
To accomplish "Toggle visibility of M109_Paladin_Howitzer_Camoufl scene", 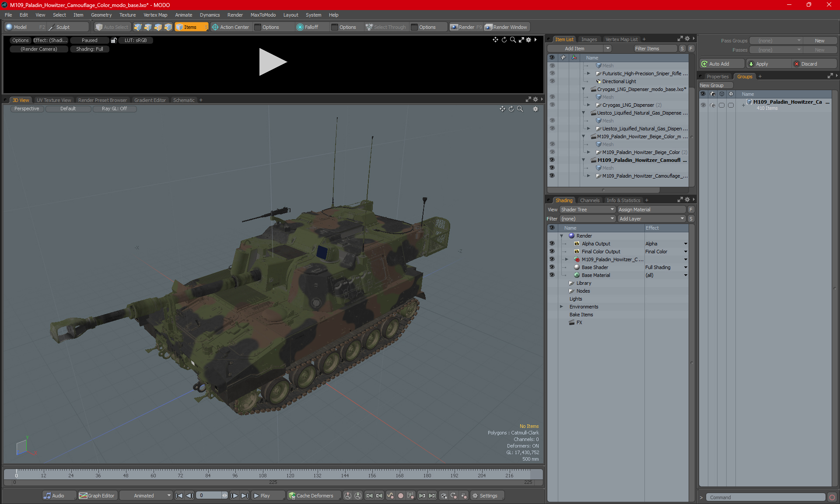I will point(552,160).
